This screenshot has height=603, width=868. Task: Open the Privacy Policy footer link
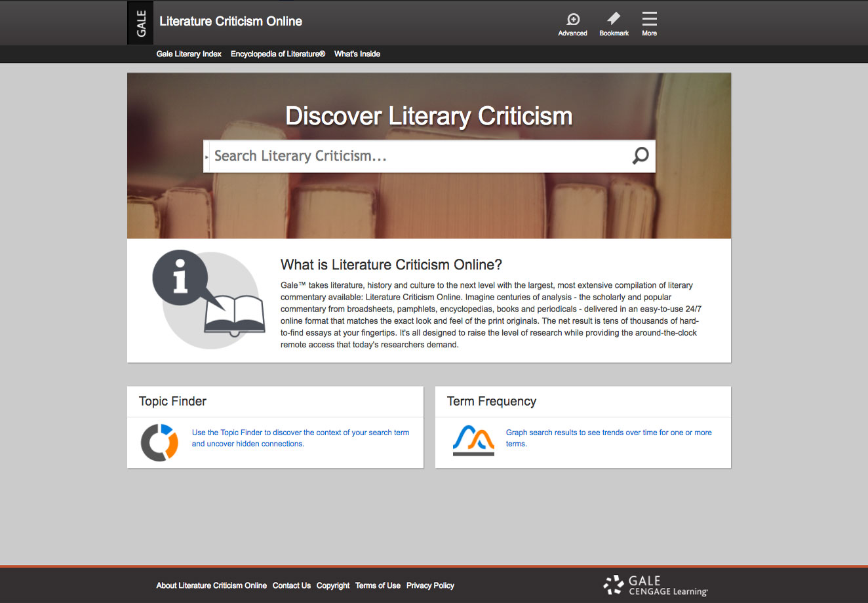click(430, 585)
